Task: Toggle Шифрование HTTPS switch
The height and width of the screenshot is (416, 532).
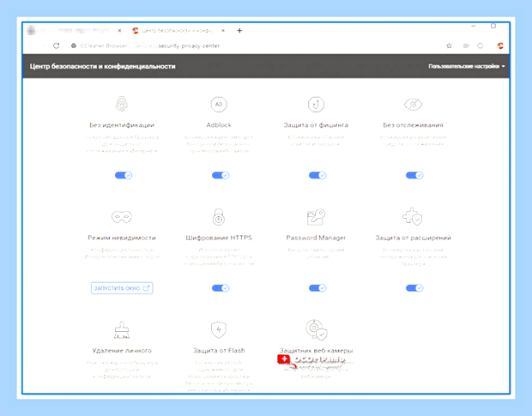Action: 221,288
